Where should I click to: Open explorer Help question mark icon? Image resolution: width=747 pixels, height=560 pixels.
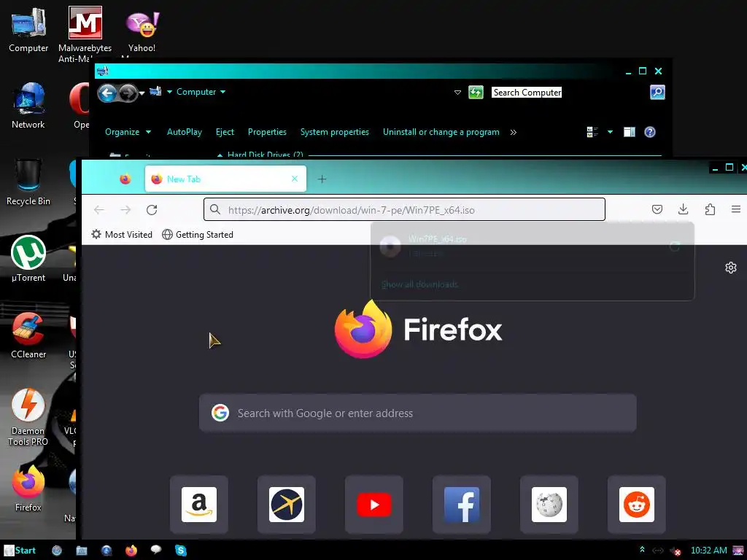coord(650,132)
